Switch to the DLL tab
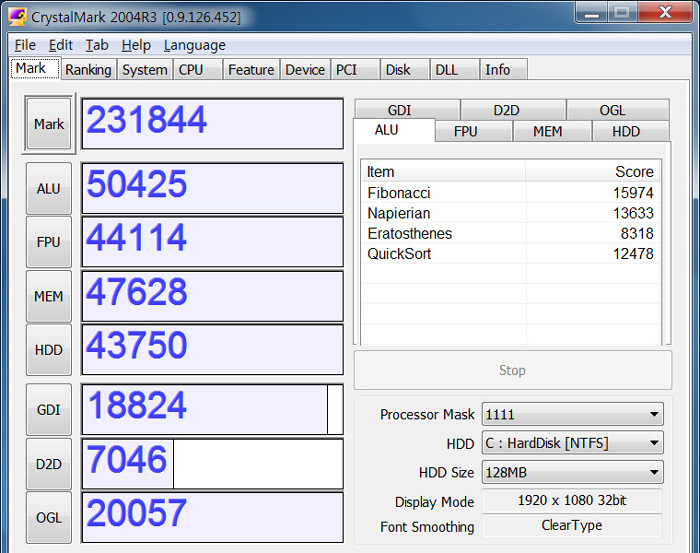 tap(454, 70)
